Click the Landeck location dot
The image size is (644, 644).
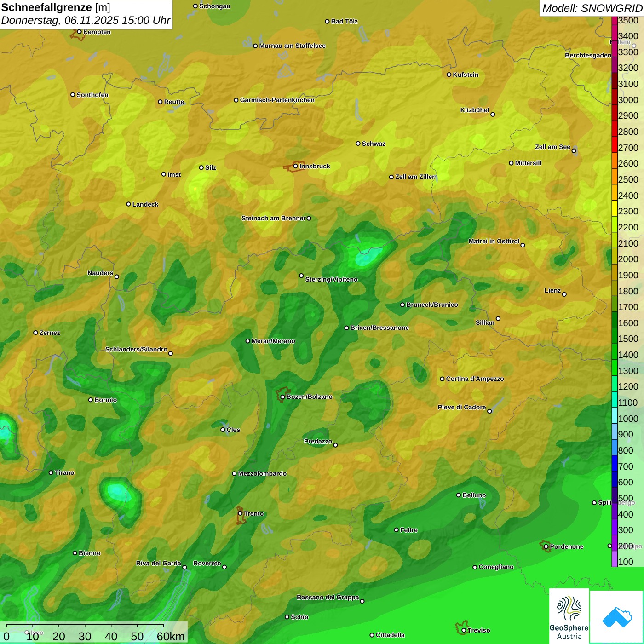tap(128, 204)
